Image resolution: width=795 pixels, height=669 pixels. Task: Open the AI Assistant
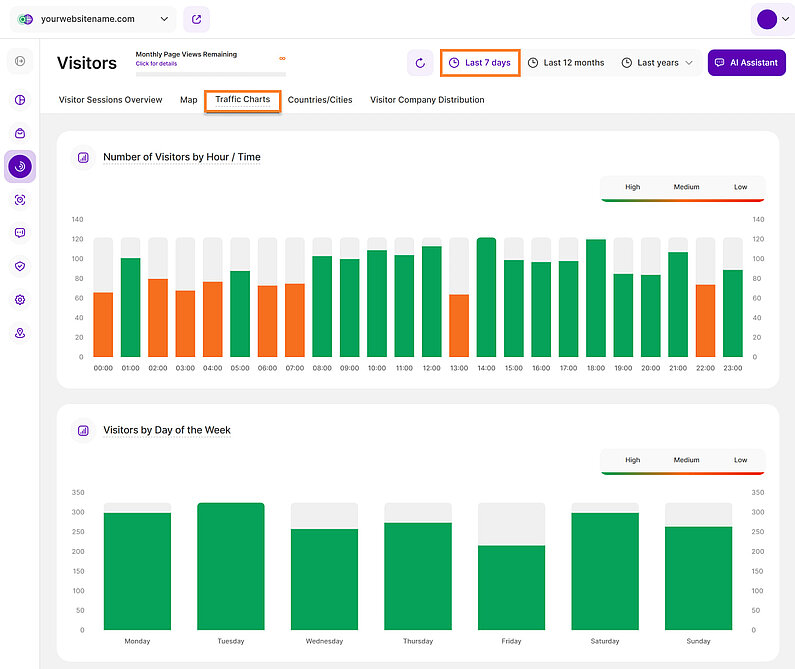point(746,63)
